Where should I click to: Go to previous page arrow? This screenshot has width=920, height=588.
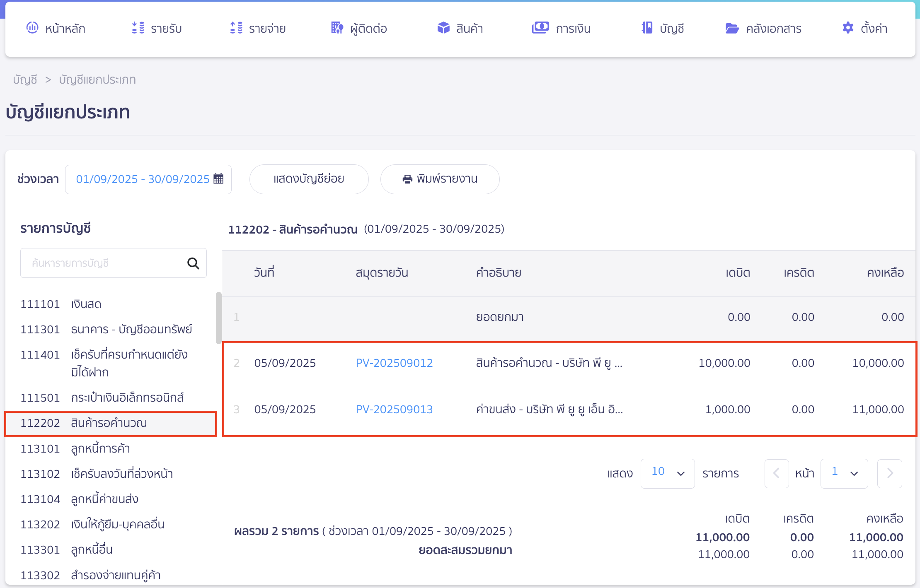click(x=777, y=473)
